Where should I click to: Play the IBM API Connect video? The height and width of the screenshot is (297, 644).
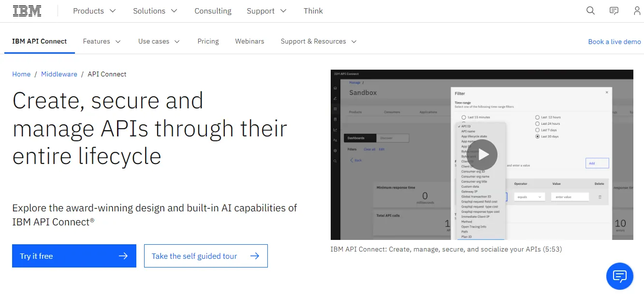[x=482, y=154]
